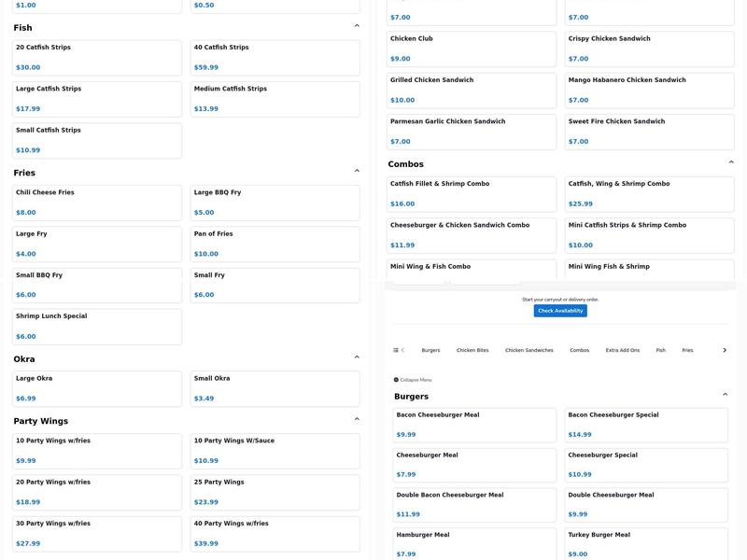Collapse the Burgers section chevron

point(726,395)
